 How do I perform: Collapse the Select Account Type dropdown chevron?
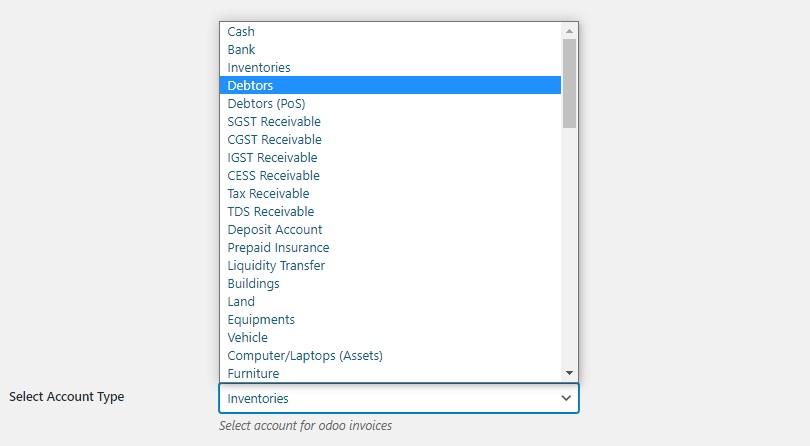[566, 398]
